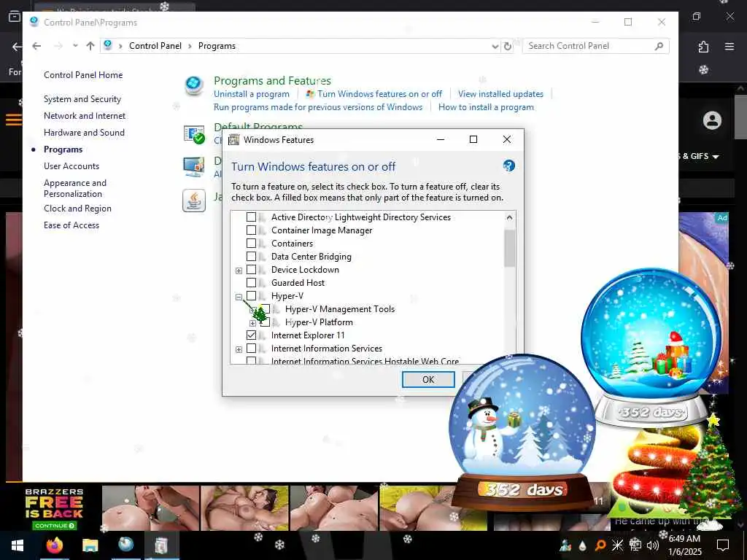
Task: Click the forward navigation arrow in Control Panel
Action: point(58,46)
